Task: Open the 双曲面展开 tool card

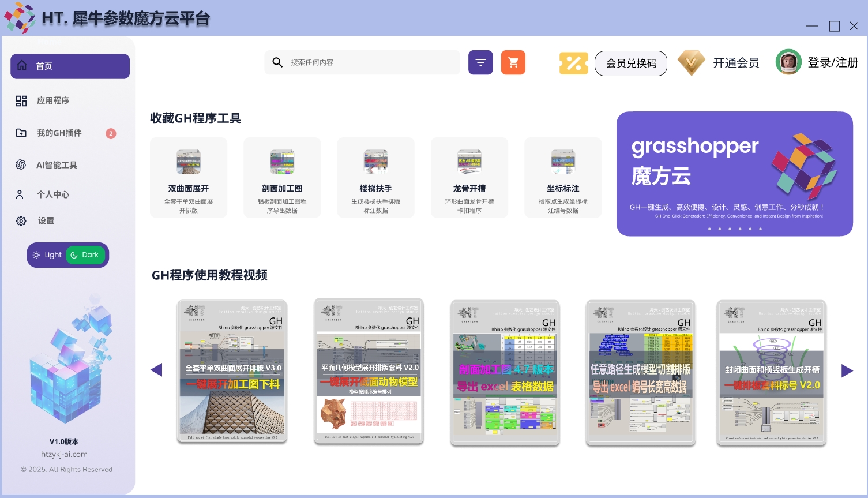Action: point(189,178)
